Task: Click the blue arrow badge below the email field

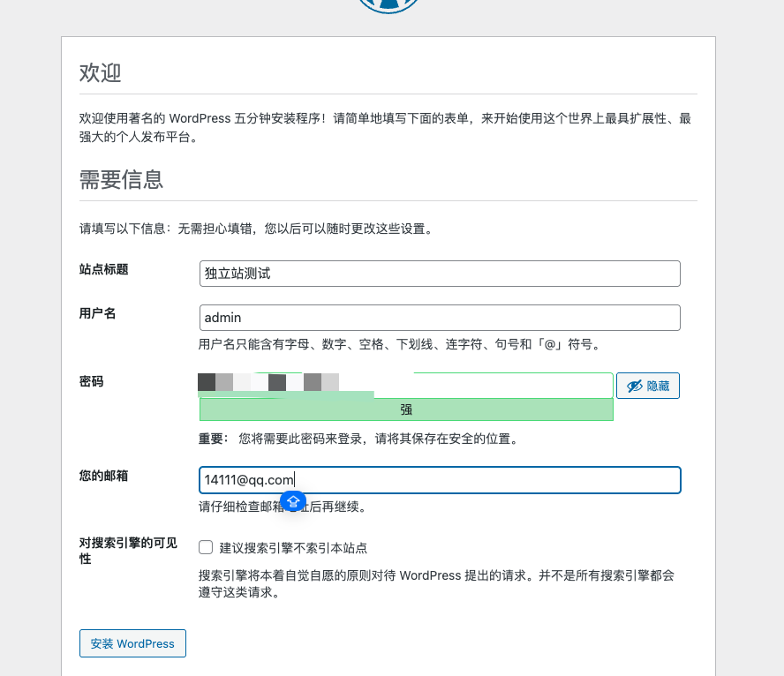Action: pos(294,500)
